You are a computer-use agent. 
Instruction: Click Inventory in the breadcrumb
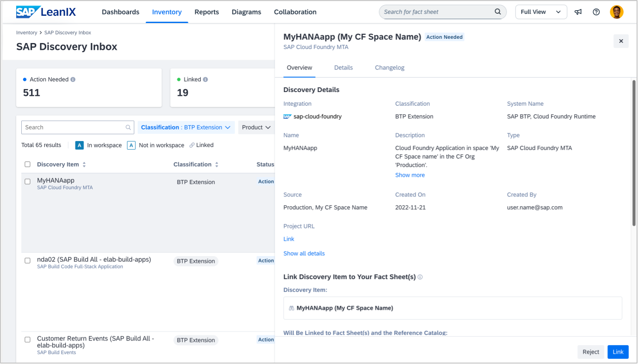point(26,33)
